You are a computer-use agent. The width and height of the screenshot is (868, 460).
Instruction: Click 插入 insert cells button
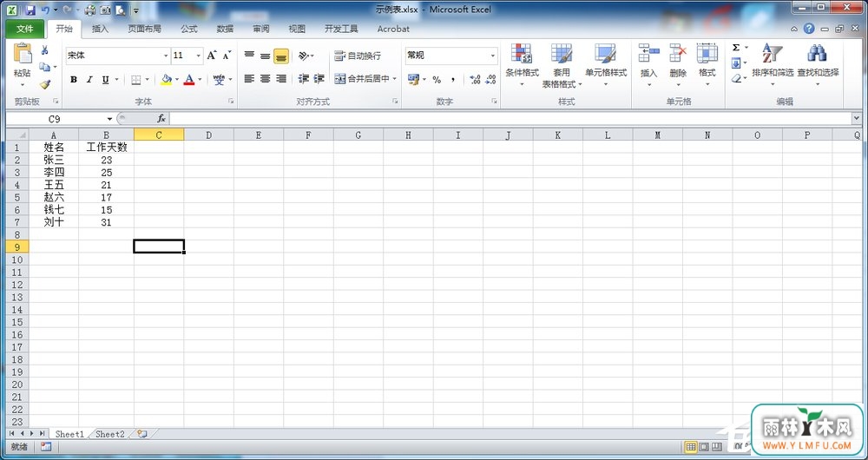tap(648, 65)
